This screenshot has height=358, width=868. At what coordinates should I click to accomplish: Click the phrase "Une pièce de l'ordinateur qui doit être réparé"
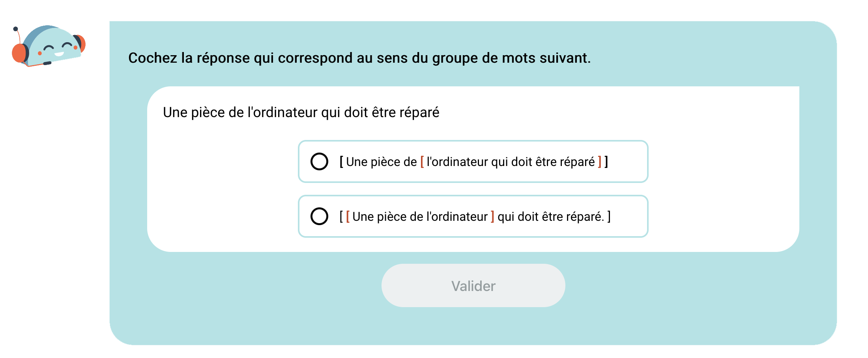tap(301, 112)
